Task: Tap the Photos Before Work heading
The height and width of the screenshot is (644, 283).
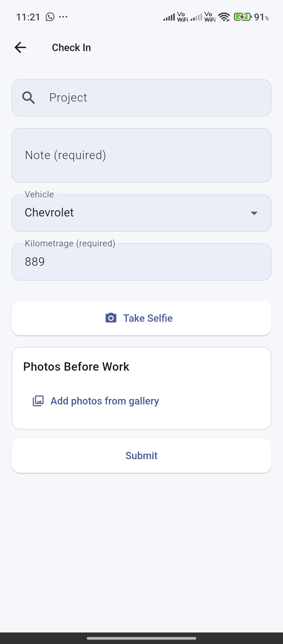Action: (x=76, y=367)
